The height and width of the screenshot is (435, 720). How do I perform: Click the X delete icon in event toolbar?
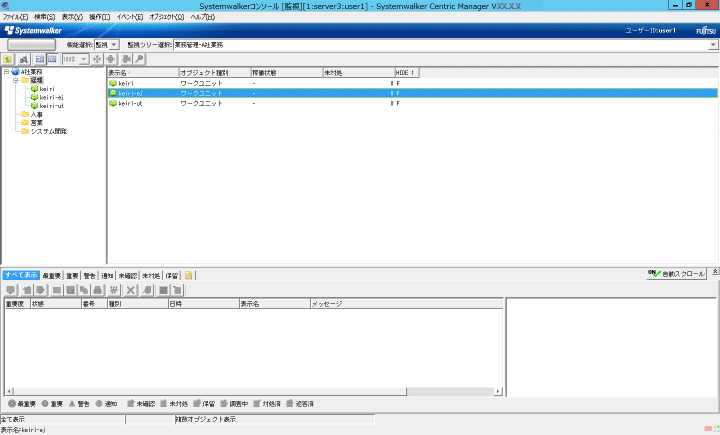[131, 290]
